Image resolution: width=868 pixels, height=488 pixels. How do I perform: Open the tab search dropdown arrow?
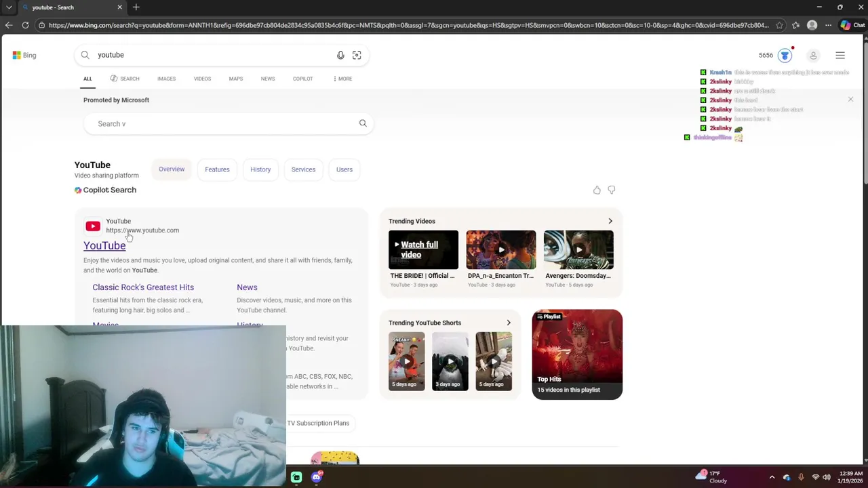(9, 7)
